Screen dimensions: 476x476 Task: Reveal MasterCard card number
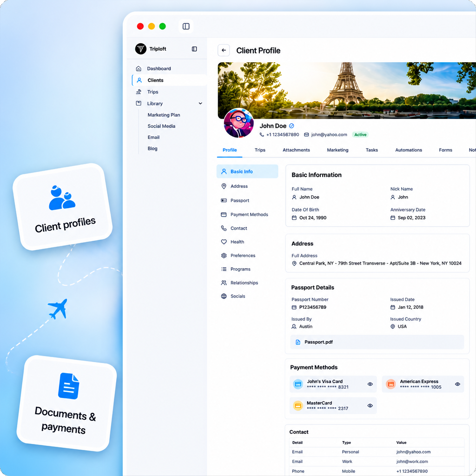click(x=370, y=406)
